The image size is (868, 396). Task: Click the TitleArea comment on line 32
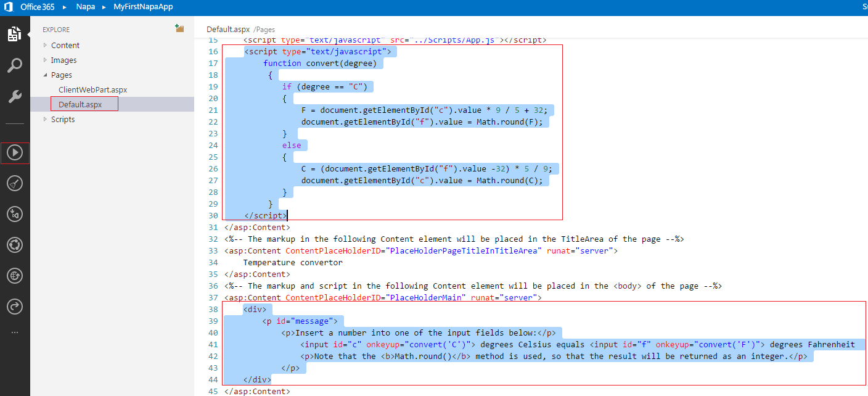pyautogui.click(x=454, y=239)
